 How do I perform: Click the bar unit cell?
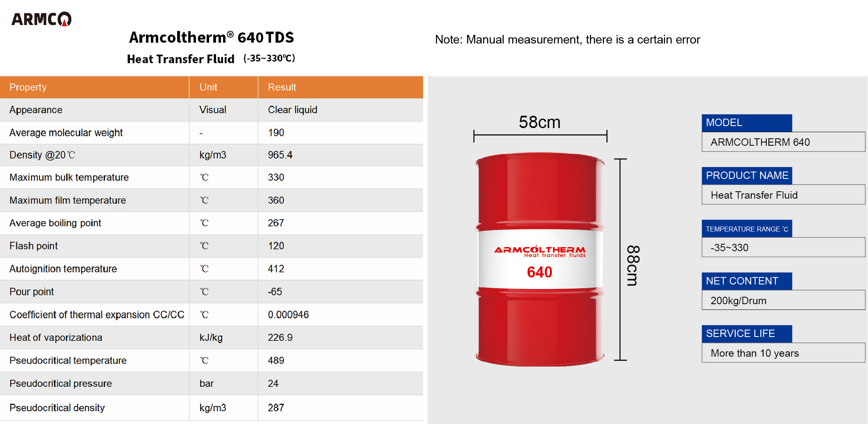click(207, 383)
